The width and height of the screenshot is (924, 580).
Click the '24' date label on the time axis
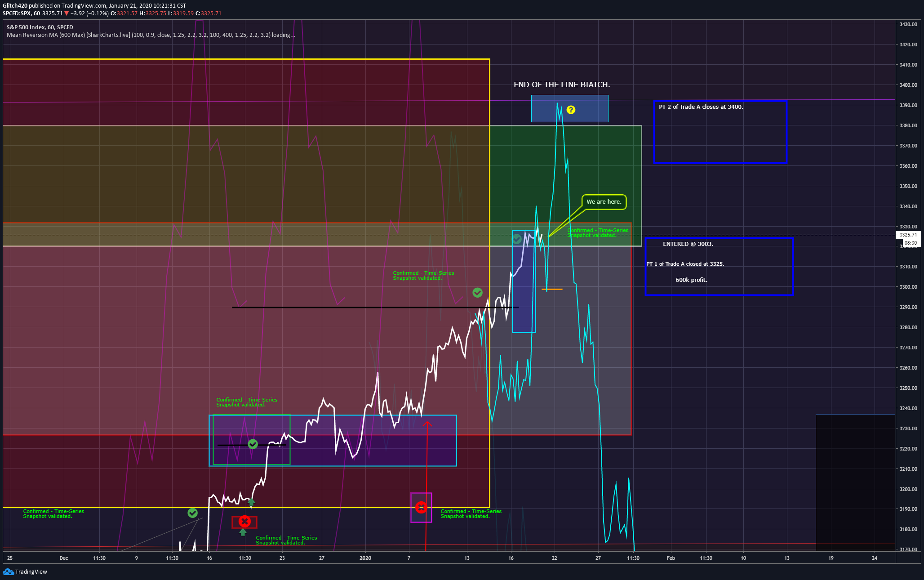875,558
